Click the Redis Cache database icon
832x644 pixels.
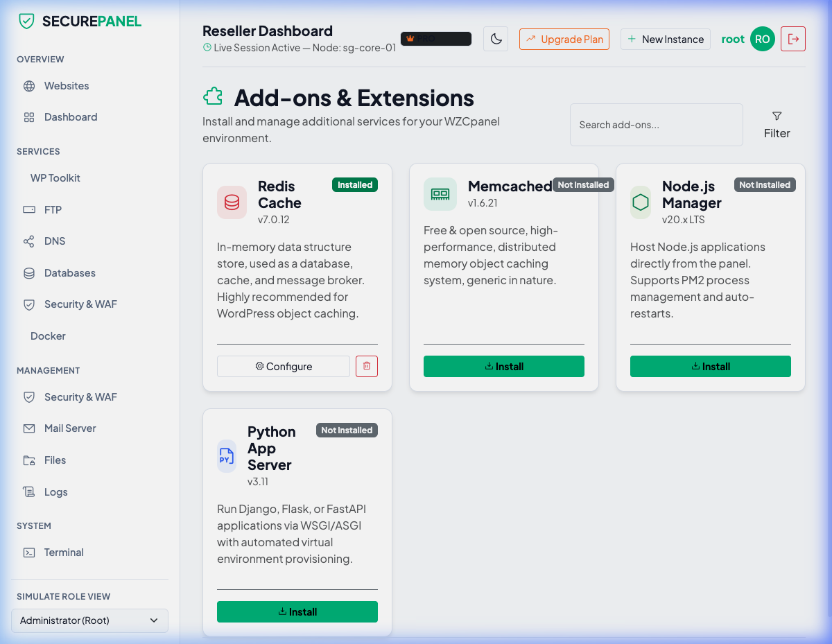232,202
